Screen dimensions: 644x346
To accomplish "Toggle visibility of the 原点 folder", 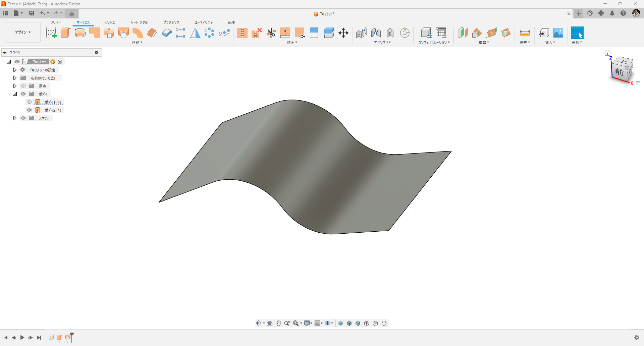I will [x=23, y=86].
